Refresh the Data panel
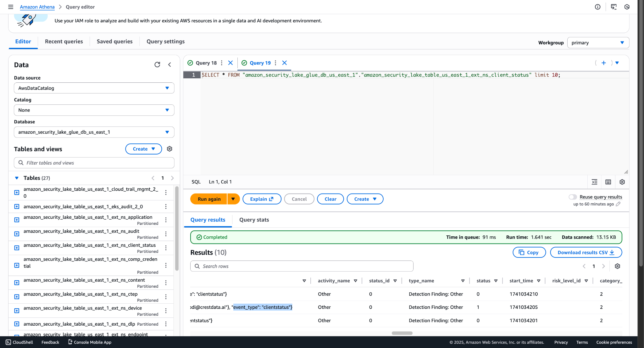644x348 pixels. [157, 65]
